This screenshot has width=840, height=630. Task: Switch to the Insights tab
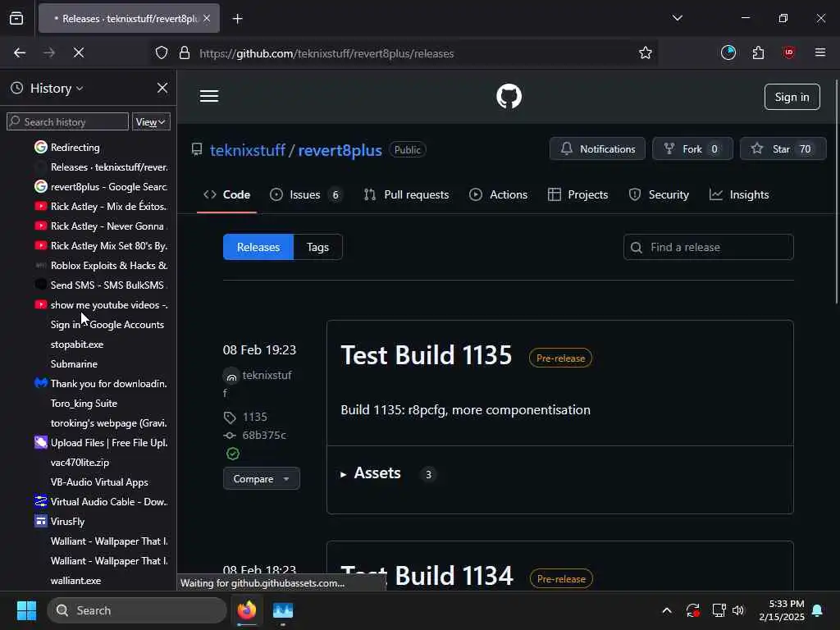pyautogui.click(x=739, y=194)
